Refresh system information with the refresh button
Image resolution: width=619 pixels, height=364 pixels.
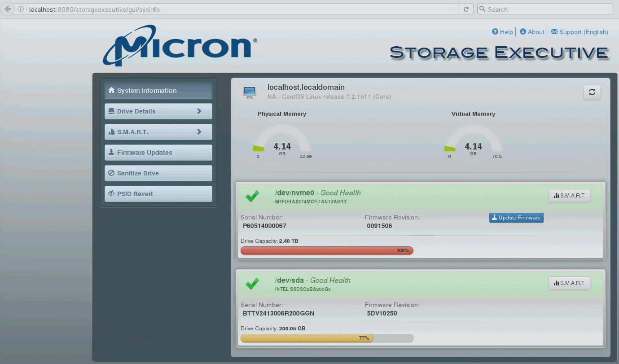[x=592, y=92]
